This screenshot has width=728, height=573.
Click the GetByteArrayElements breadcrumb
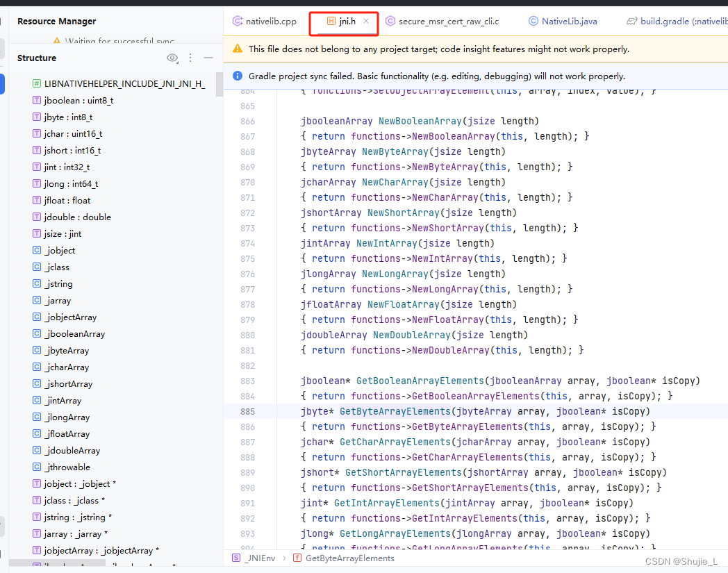point(344,558)
